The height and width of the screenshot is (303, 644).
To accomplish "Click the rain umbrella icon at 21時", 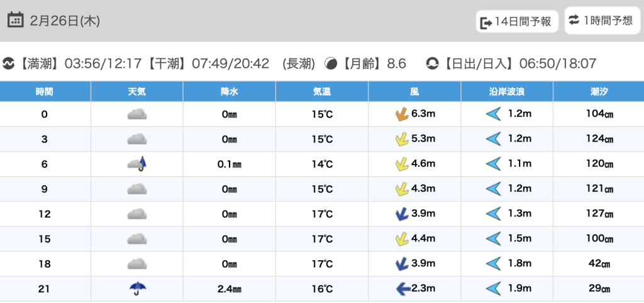I will 137,289.
